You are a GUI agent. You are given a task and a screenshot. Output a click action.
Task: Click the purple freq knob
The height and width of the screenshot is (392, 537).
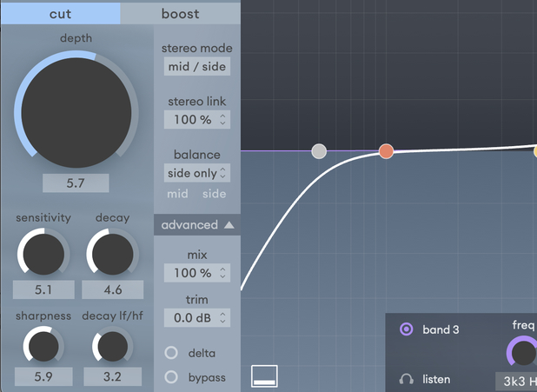[x=522, y=352]
